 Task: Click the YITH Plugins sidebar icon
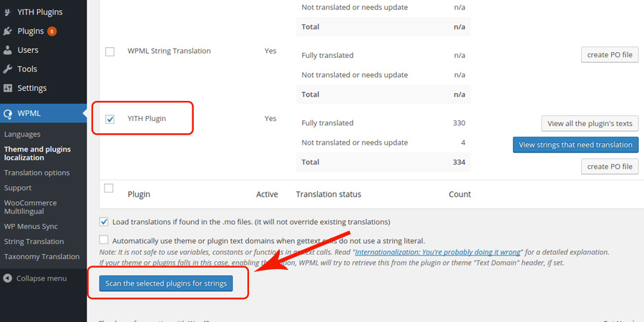7,12
